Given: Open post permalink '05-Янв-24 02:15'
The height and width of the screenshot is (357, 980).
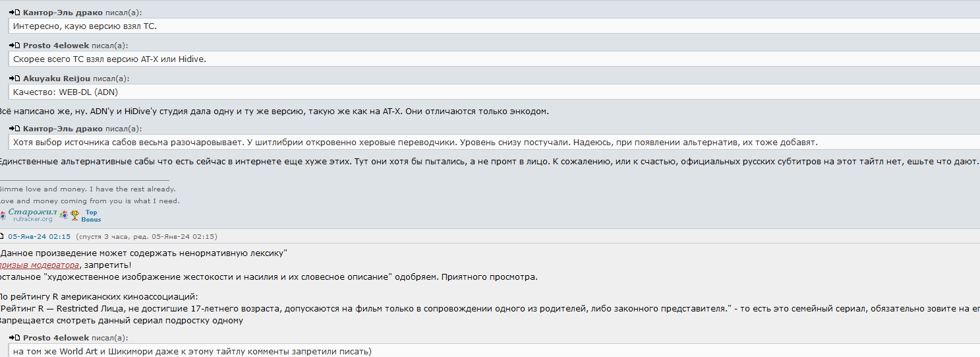Looking at the screenshot, I should 40,236.
